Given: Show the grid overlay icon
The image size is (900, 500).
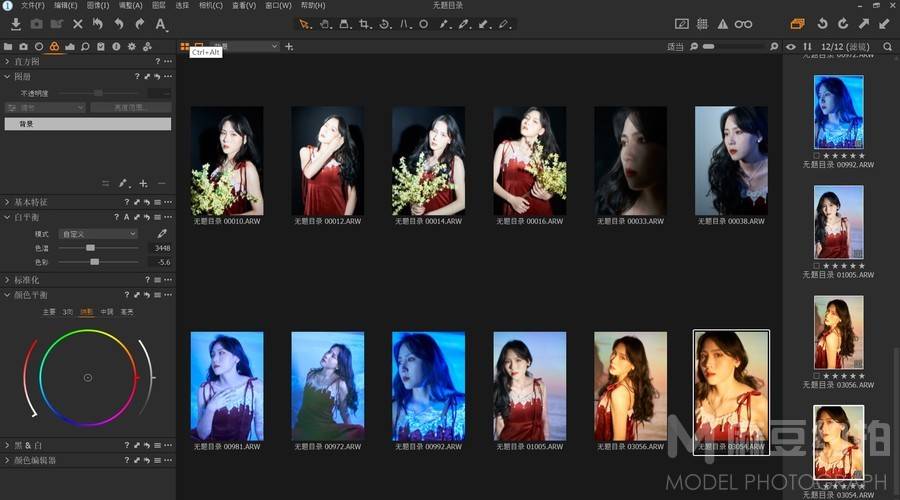Looking at the screenshot, I should [702, 24].
